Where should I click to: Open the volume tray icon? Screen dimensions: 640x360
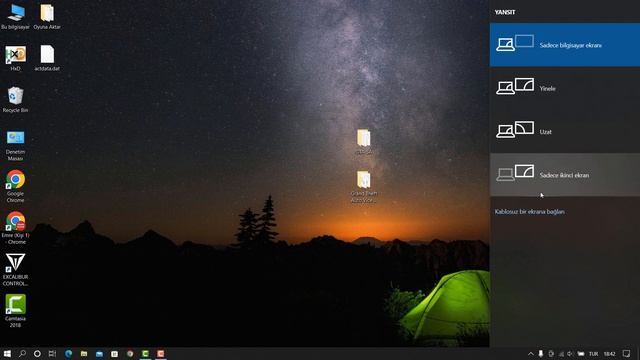pos(570,354)
